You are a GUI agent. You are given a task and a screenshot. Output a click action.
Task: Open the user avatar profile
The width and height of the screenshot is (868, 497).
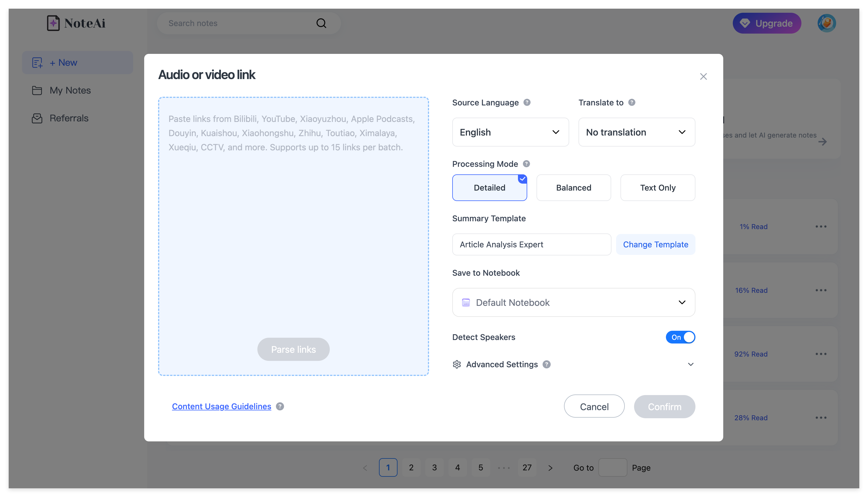tap(826, 23)
